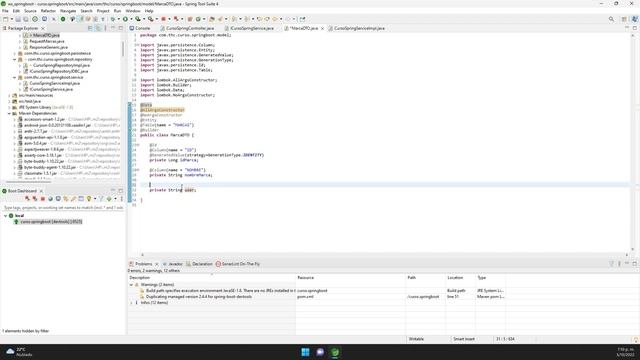Click the Save toolbar icon
The image size is (640, 360).
(18, 19)
